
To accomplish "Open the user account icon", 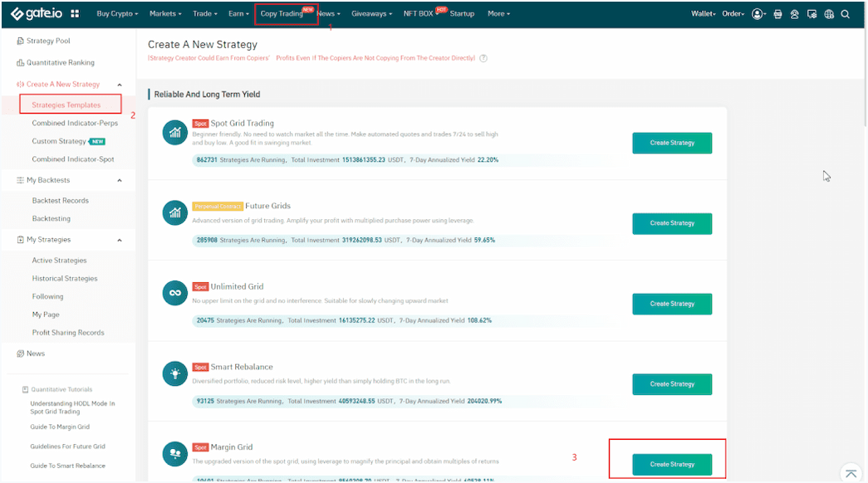I will click(758, 14).
